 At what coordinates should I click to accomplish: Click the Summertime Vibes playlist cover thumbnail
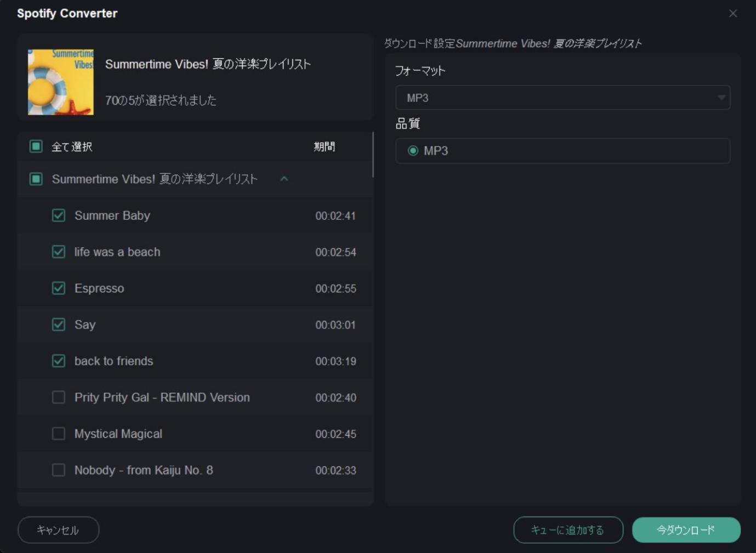(61, 82)
